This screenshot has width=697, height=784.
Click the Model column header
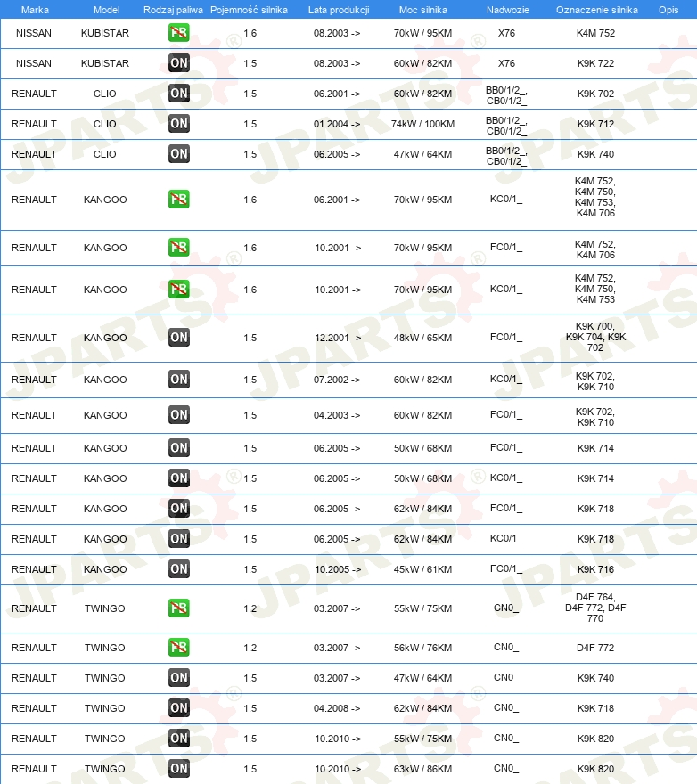(107, 10)
